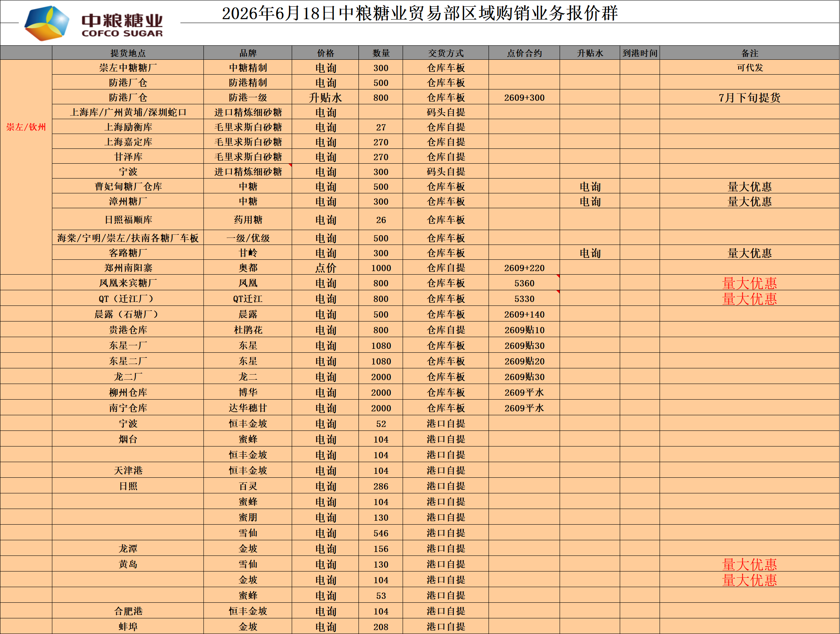840x634 pixels.
Task: Click the 备注 column header
Action: pyautogui.click(x=750, y=53)
